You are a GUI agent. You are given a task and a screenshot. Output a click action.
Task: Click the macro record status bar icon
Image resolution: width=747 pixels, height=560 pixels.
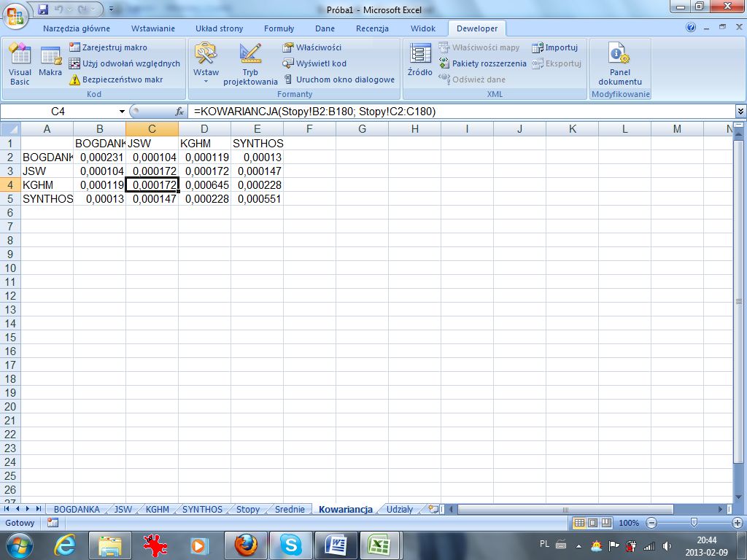[53, 523]
